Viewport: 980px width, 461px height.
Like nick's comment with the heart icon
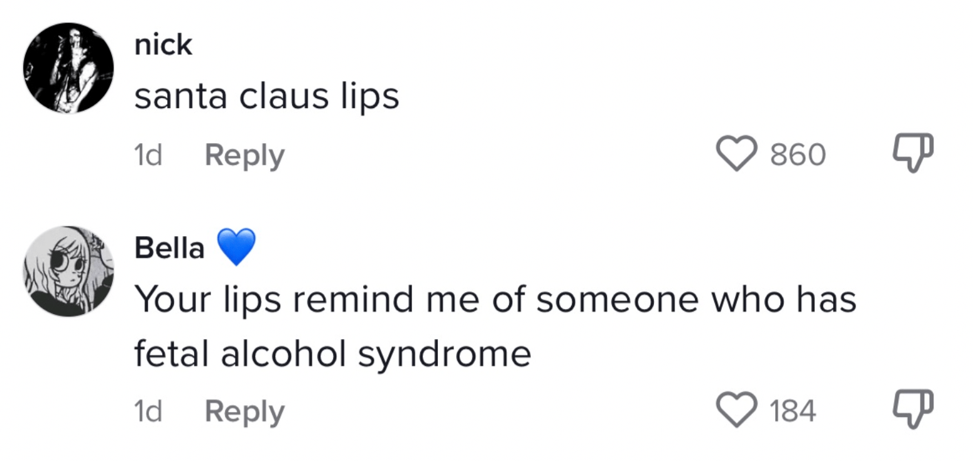tap(738, 155)
